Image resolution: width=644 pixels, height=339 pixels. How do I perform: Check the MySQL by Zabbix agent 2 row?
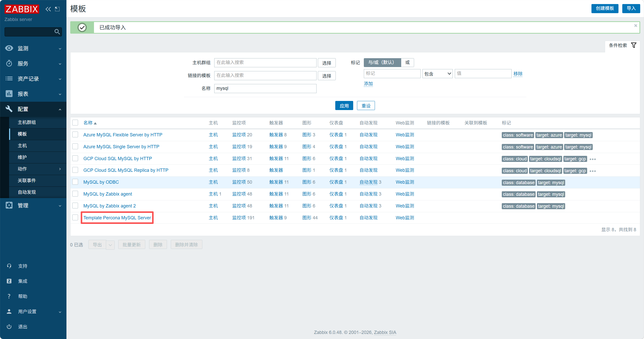75,206
